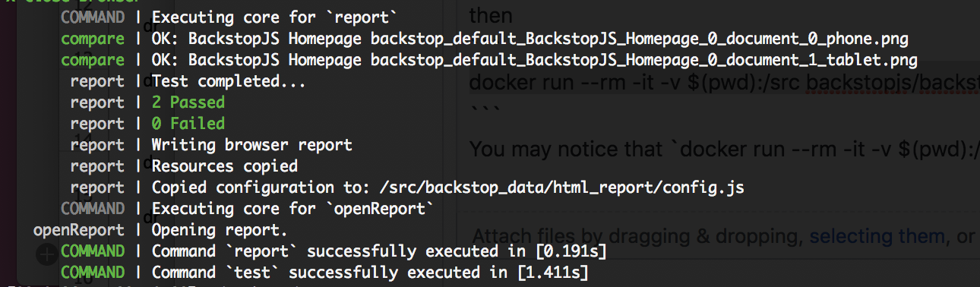Click the 'openReport' label in terminal
The width and height of the screenshot is (980, 287).
point(78,229)
